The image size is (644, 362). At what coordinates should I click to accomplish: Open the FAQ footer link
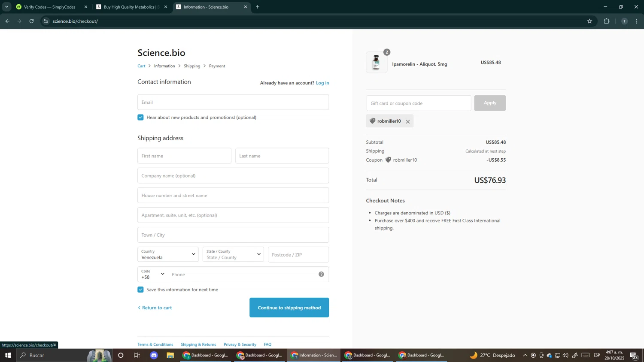pos(267,344)
